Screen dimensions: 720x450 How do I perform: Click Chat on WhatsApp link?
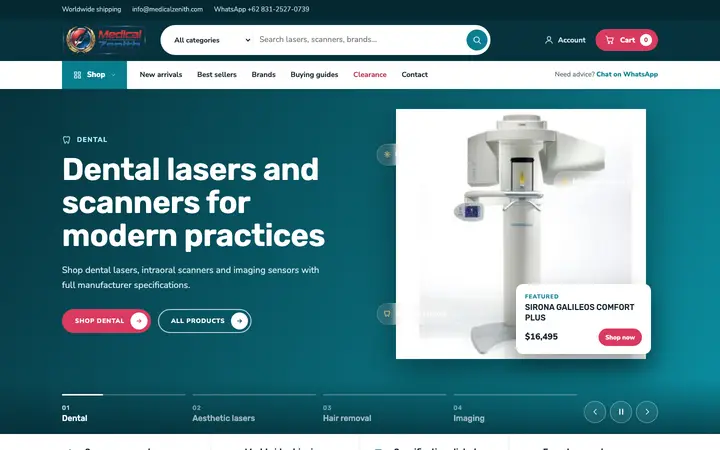(x=627, y=74)
